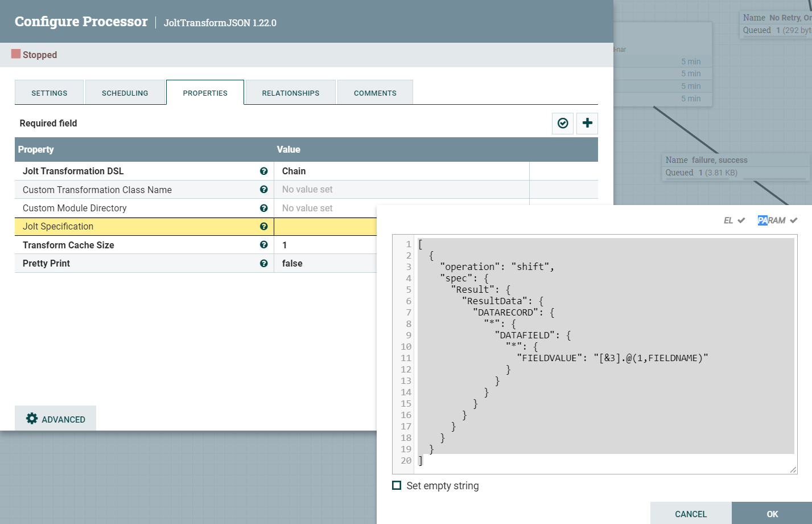Screen dimensions: 812x524
Task: Grab the editor resize handle corner
Action: (793, 470)
